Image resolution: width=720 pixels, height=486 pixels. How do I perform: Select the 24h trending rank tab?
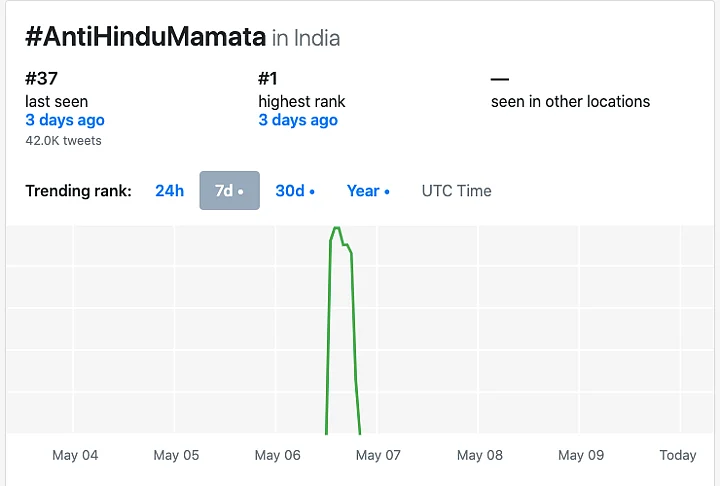pos(169,191)
